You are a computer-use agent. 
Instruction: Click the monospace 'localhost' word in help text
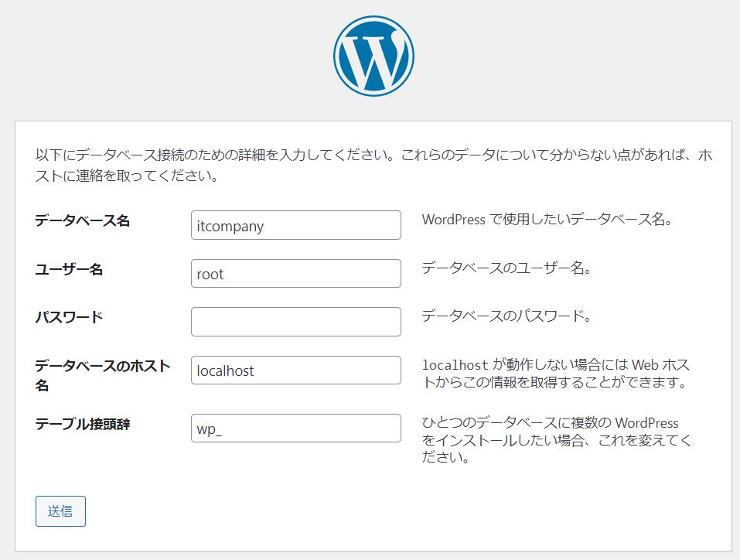(455, 365)
